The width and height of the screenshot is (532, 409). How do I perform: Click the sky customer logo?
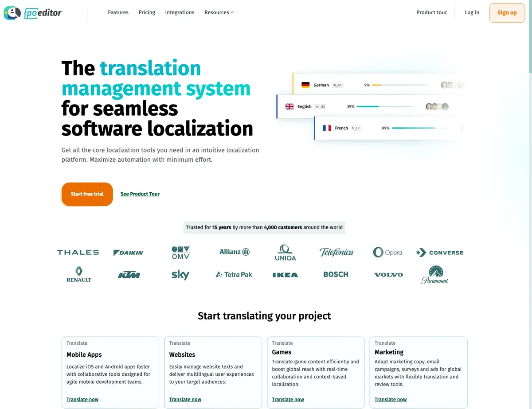point(180,275)
